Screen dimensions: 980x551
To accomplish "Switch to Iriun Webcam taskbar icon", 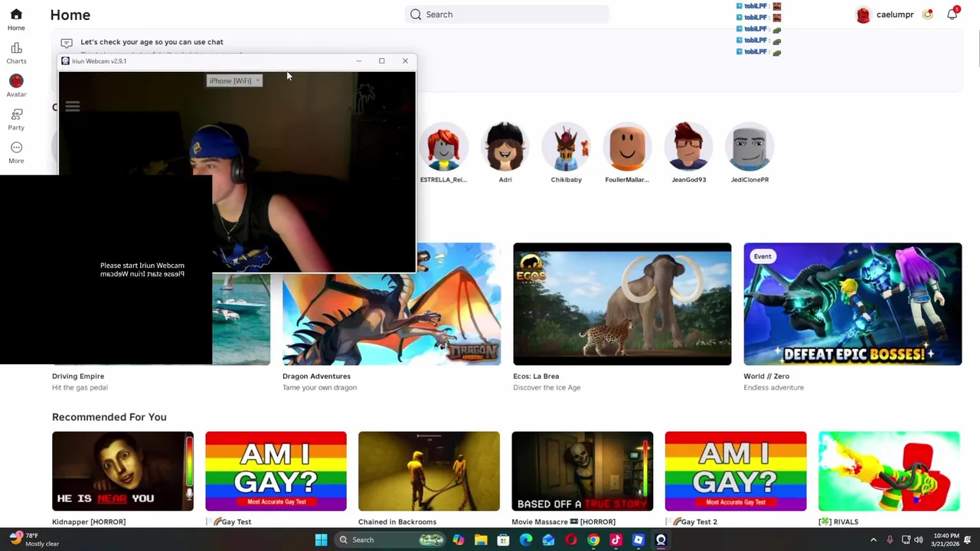I will (x=661, y=540).
